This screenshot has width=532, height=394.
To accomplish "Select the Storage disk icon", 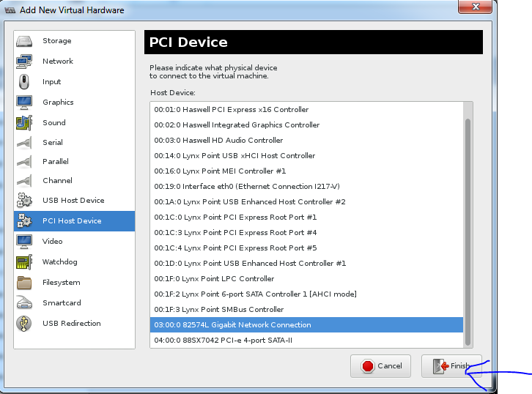I will (24, 41).
